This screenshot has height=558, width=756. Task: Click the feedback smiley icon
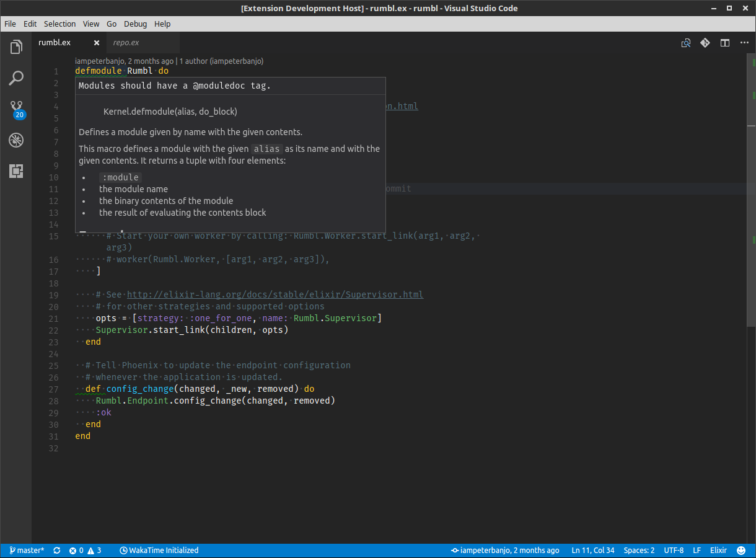pyautogui.click(x=741, y=550)
